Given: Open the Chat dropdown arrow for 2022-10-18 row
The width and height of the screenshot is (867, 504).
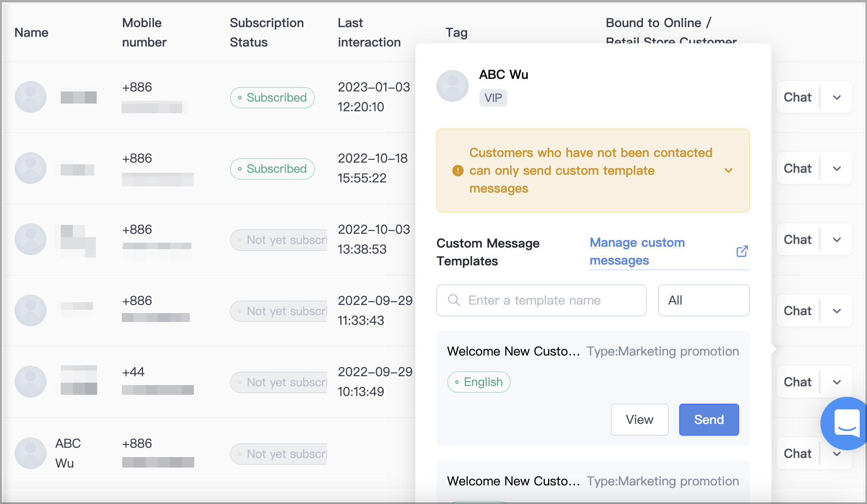Looking at the screenshot, I should [x=837, y=168].
